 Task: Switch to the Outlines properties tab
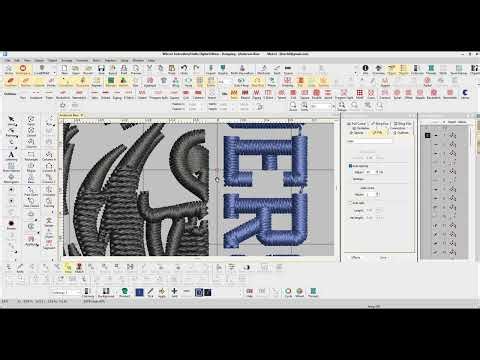[401, 133]
